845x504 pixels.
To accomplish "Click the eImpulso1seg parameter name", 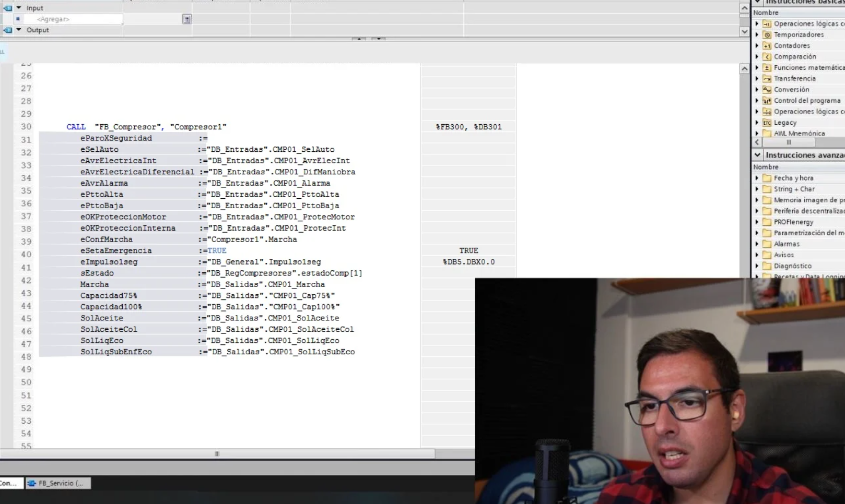I will (x=109, y=262).
